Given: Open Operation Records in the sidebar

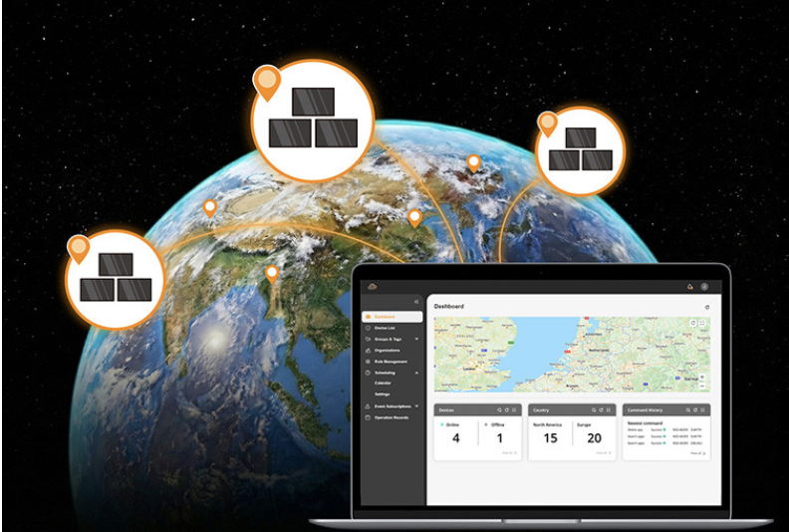Looking at the screenshot, I should point(392,417).
